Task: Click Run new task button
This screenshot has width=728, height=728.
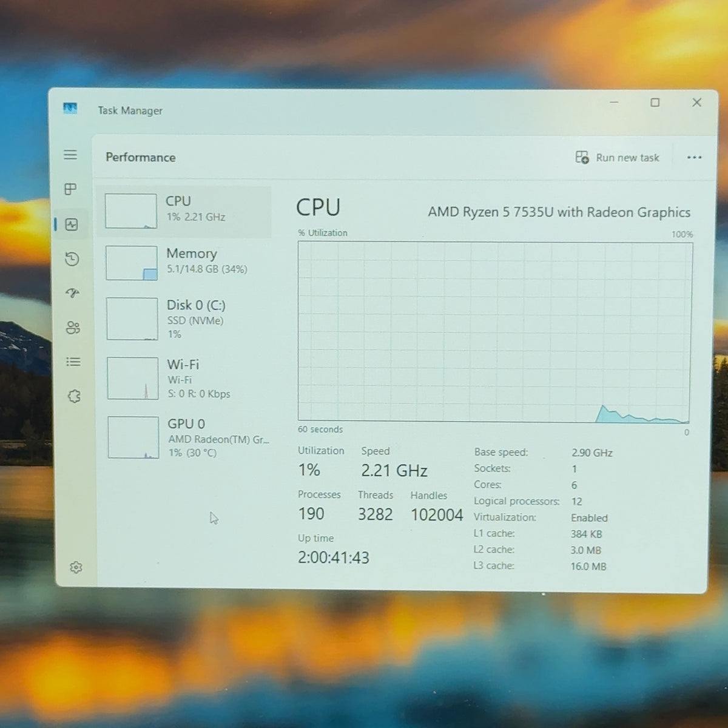Action: coord(617,158)
